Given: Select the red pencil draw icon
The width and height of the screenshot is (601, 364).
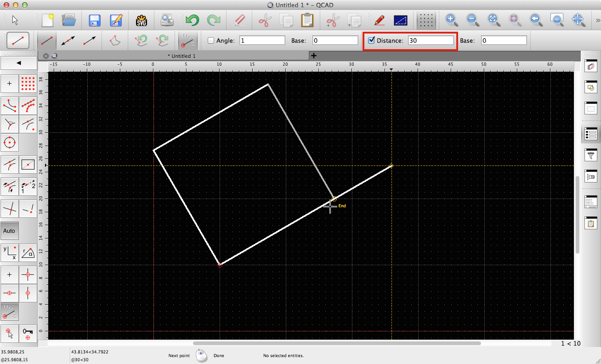Looking at the screenshot, I should click(379, 20).
